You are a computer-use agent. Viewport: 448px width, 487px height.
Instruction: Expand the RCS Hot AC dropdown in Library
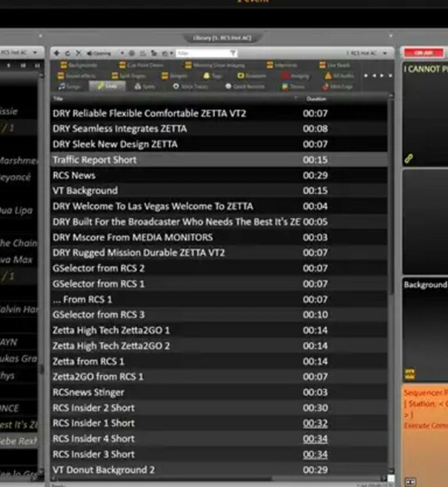point(385,53)
